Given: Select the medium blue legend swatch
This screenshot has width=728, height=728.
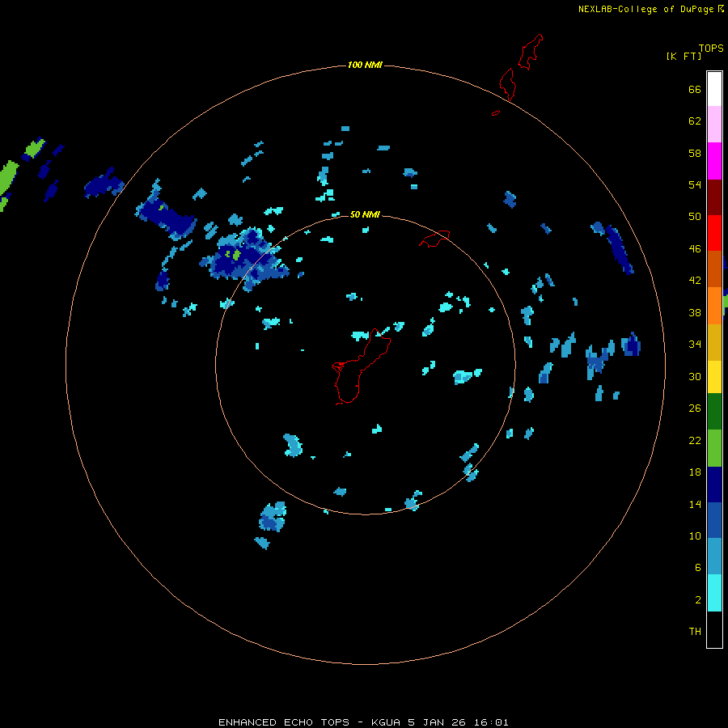Looking at the screenshot, I should pyautogui.click(x=714, y=520).
